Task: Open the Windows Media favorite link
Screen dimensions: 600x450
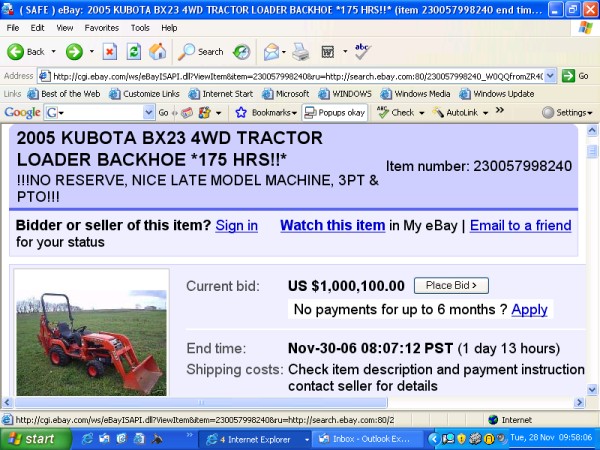Action: [415, 94]
